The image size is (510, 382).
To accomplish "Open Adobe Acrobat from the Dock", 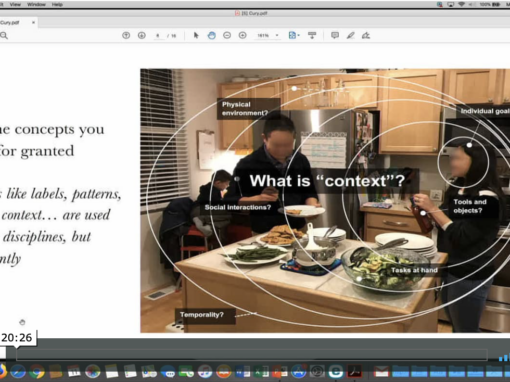I will (355, 371).
